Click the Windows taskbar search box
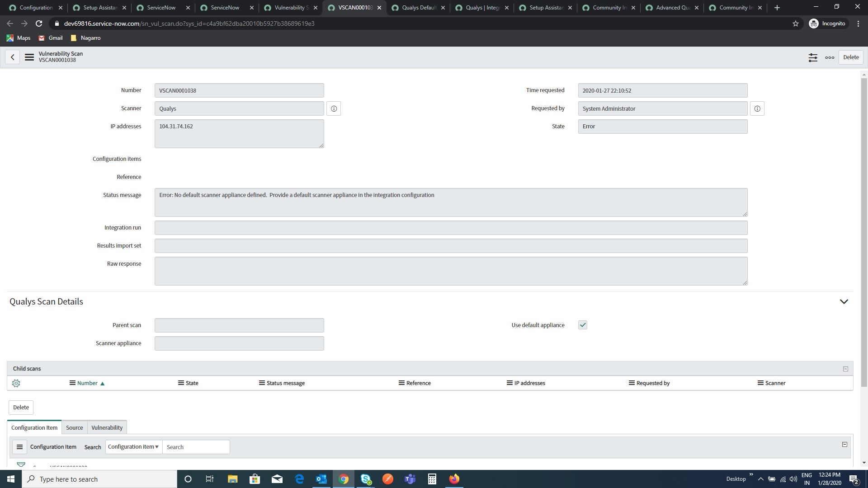The width and height of the screenshot is (868, 488). [99, 479]
